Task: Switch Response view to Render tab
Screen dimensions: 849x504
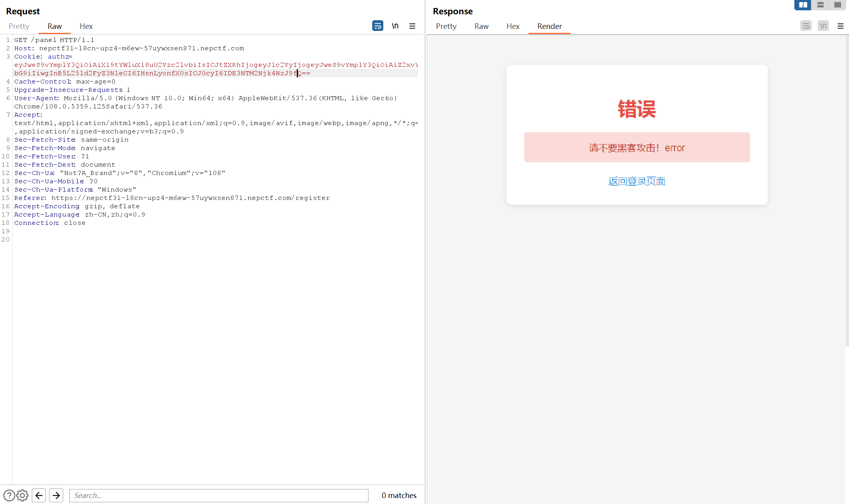Action: pos(550,26)
